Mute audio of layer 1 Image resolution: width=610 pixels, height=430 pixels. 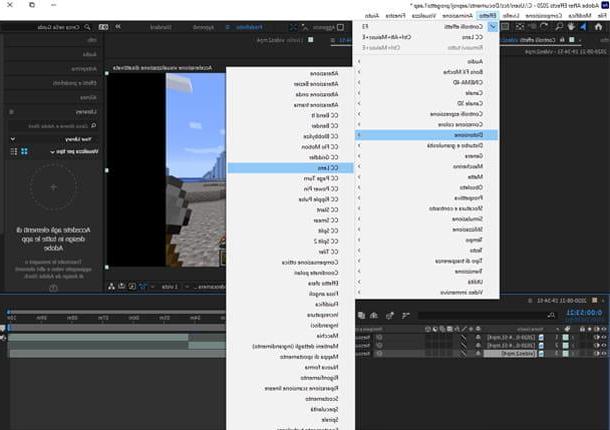pos(597,337)
